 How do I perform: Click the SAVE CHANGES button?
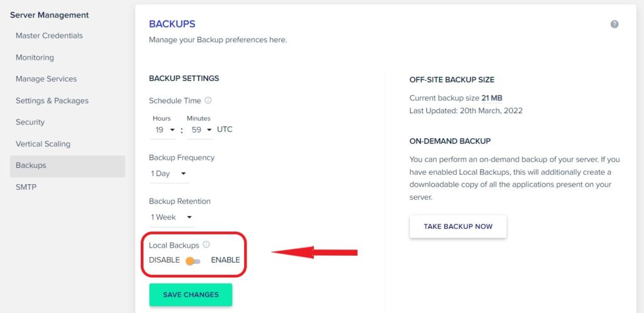[x=191, y=295]
